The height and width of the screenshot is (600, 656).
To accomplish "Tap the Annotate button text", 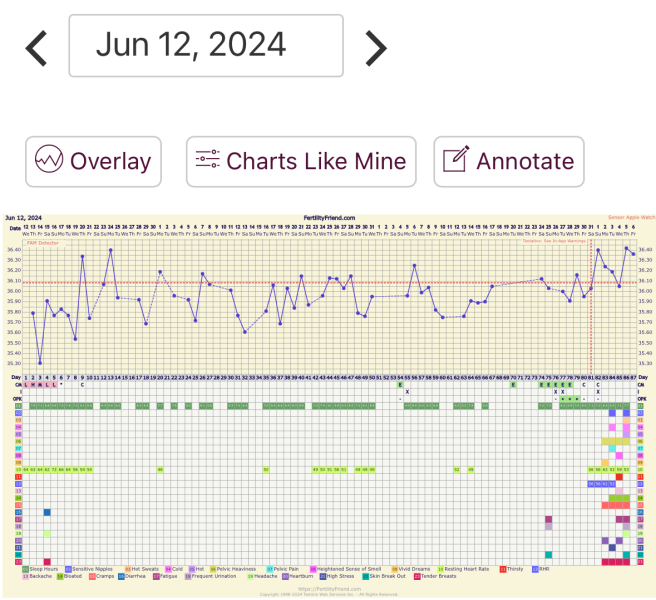I will (x=524, y=161).
